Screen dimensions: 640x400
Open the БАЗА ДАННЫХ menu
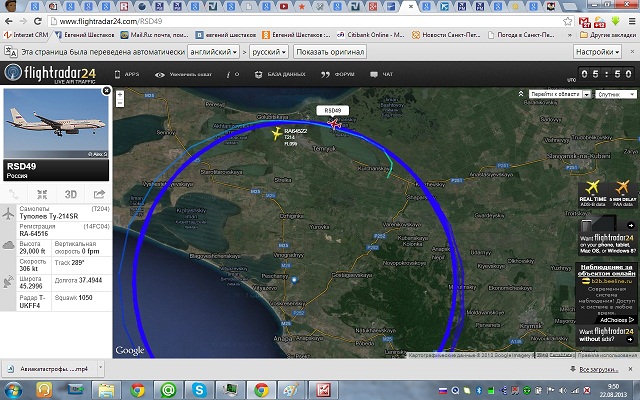click(280, 74)
